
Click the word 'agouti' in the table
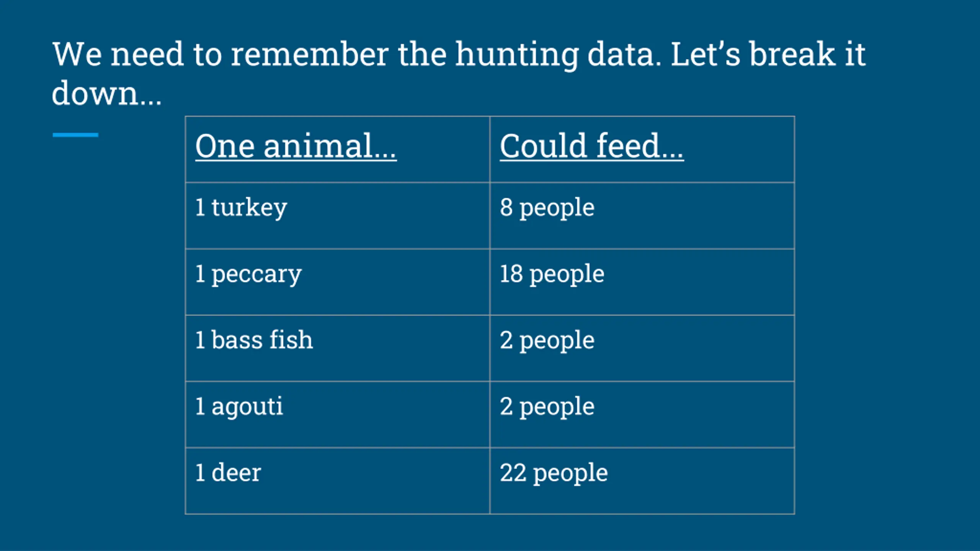[x=247, y=407]
